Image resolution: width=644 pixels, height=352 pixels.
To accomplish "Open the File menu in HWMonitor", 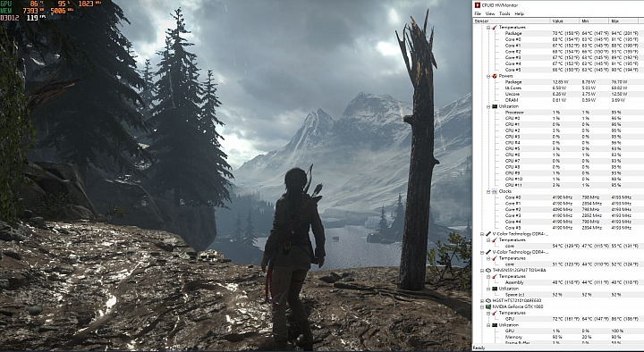I will point(478,13).
